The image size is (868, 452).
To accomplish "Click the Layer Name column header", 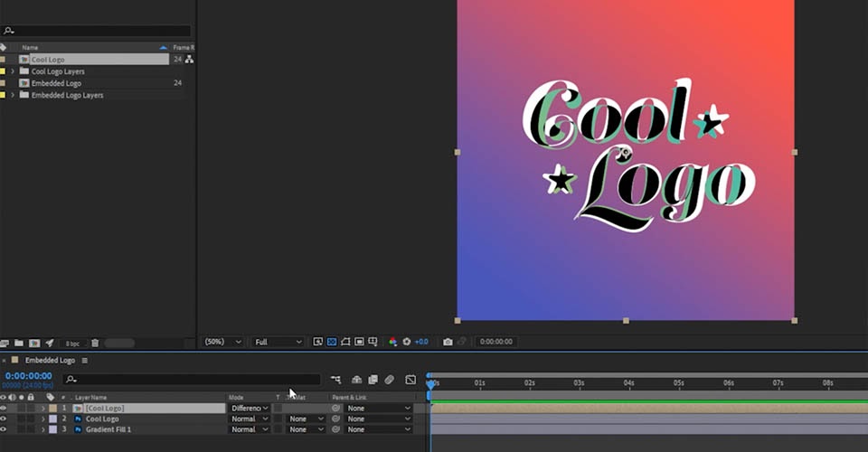I will pyautogui.click(x=90, y=397).
